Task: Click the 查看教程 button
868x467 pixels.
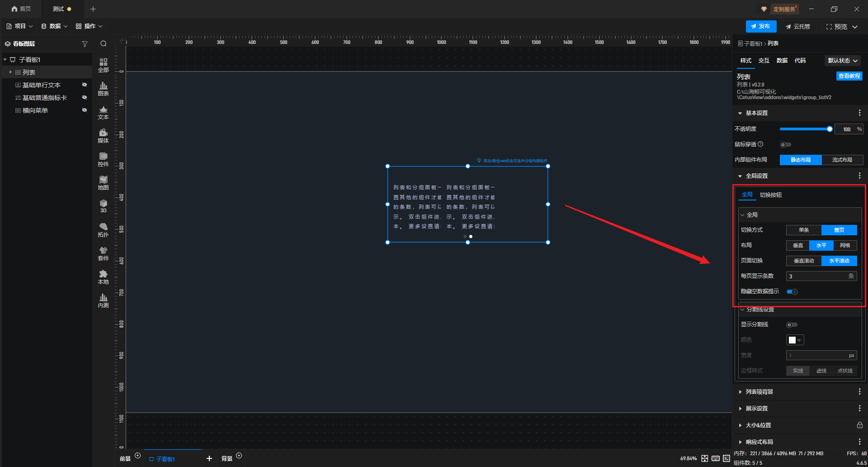Action: (x=849, y=76)
